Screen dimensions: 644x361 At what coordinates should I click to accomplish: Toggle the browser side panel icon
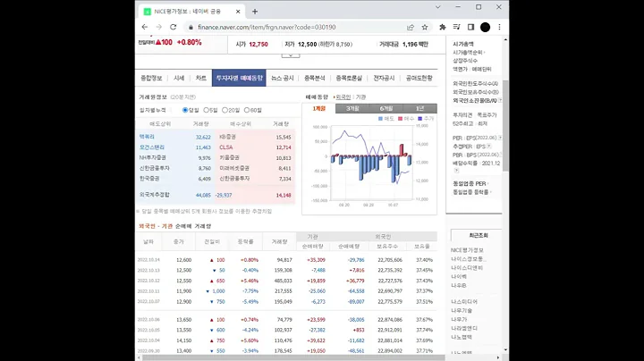click(x=470, y=27)
